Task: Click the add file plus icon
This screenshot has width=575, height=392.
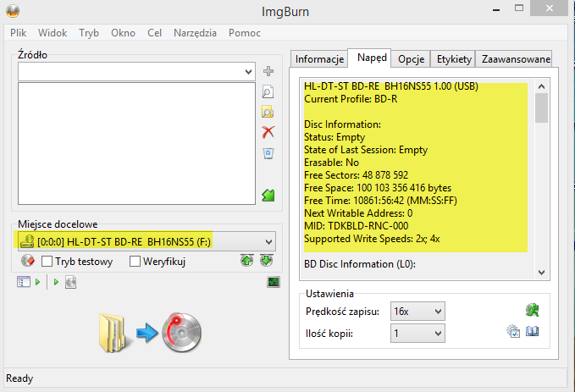Action: click(x=268, y=71)
